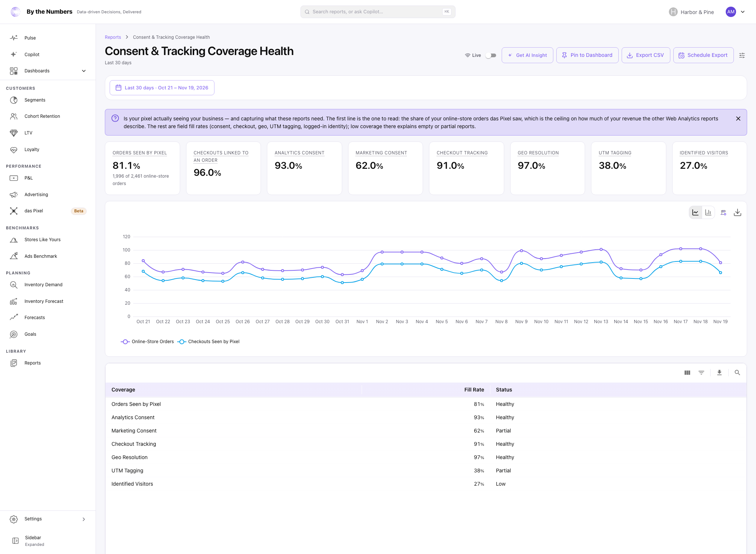The height and width of the screenshot is (554, 756).
Task: Pin this report to Dashboard
Action: tap(587, 55)
